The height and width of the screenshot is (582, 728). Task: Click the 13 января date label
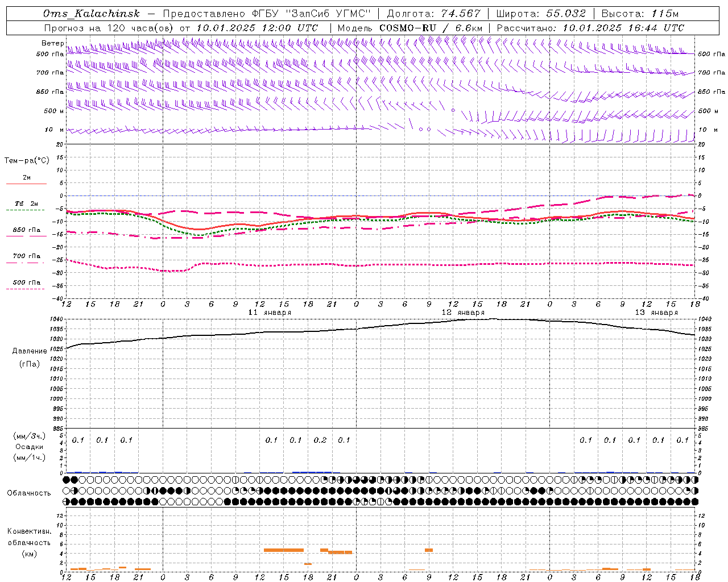pos(657,313)
